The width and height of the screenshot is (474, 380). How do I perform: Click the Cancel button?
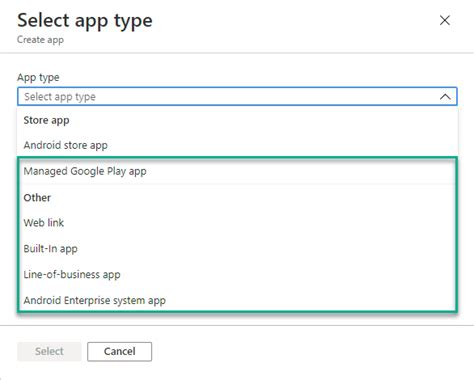pos(119,351)
